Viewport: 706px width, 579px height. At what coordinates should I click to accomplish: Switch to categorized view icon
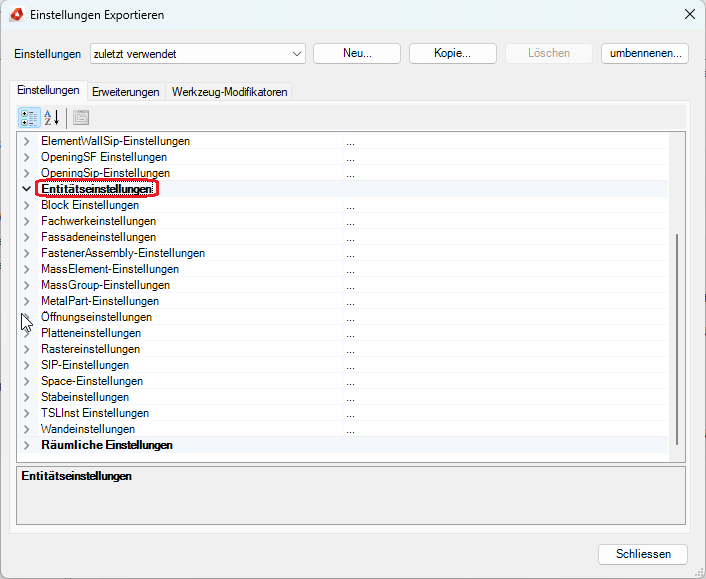tap(29, 118)
